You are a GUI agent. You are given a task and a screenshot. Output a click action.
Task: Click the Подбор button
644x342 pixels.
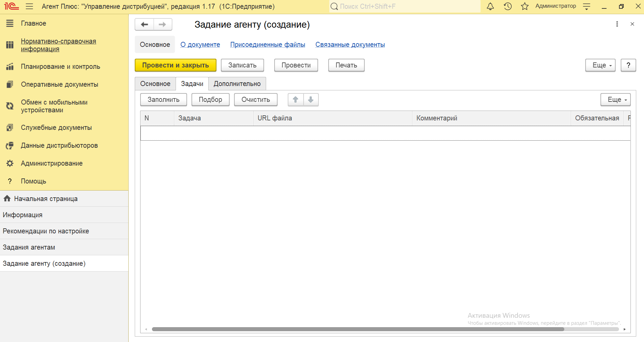point(210,99)
